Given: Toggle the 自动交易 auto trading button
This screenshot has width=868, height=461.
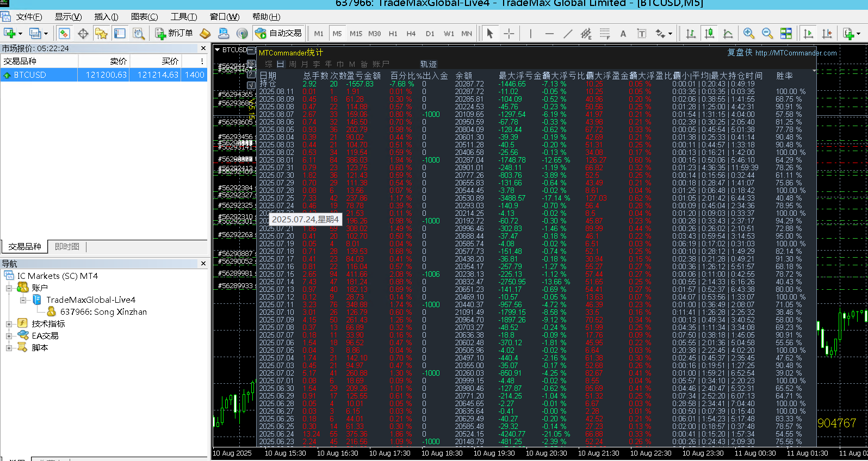Looking at the screenshot, I should pos(278,34).
